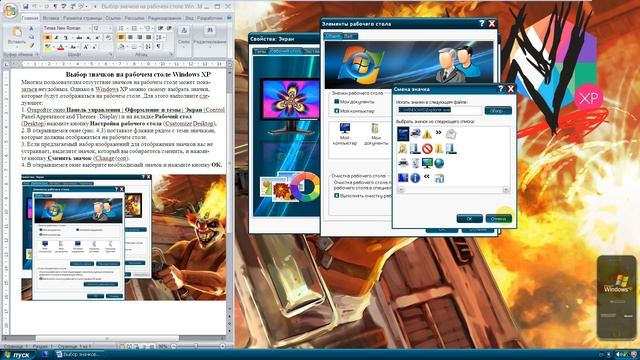This screenshot has height=360, width=640.
Task: Click help question mark in Смена значка
Action: (500, 89)
